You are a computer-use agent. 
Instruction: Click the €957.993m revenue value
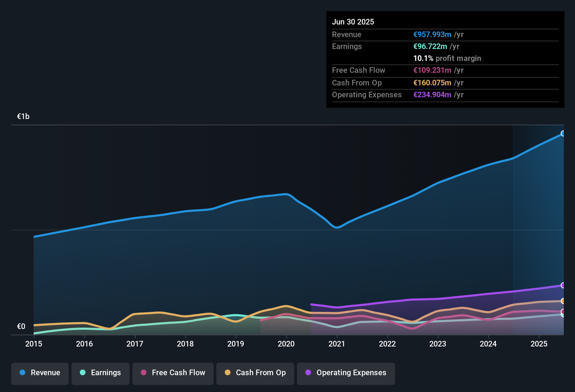[x=432, y=35]
